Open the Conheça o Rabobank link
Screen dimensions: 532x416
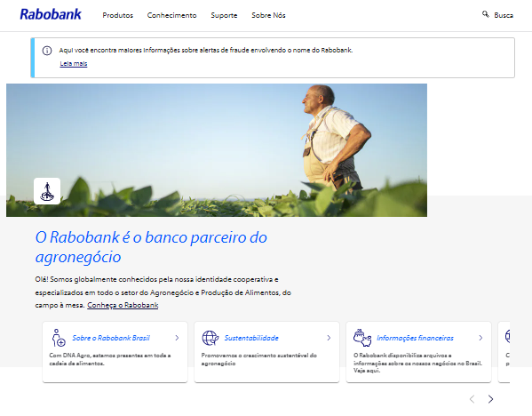tap(123, 305)
